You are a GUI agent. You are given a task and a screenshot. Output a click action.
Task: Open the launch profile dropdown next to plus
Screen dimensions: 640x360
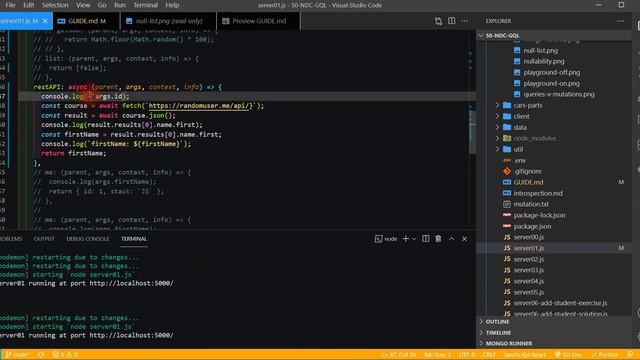tap(414, 239)
